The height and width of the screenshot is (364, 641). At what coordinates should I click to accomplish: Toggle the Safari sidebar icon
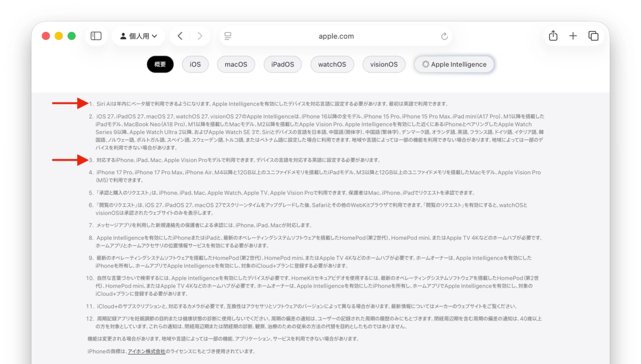point(96,36)
